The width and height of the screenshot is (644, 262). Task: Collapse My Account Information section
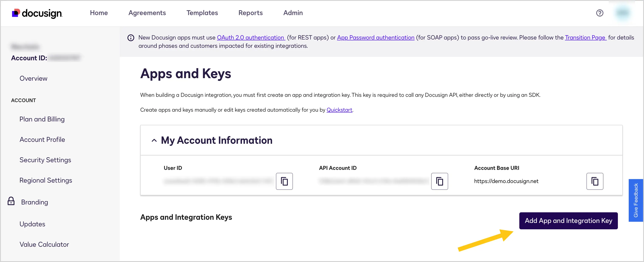(154, 141)
